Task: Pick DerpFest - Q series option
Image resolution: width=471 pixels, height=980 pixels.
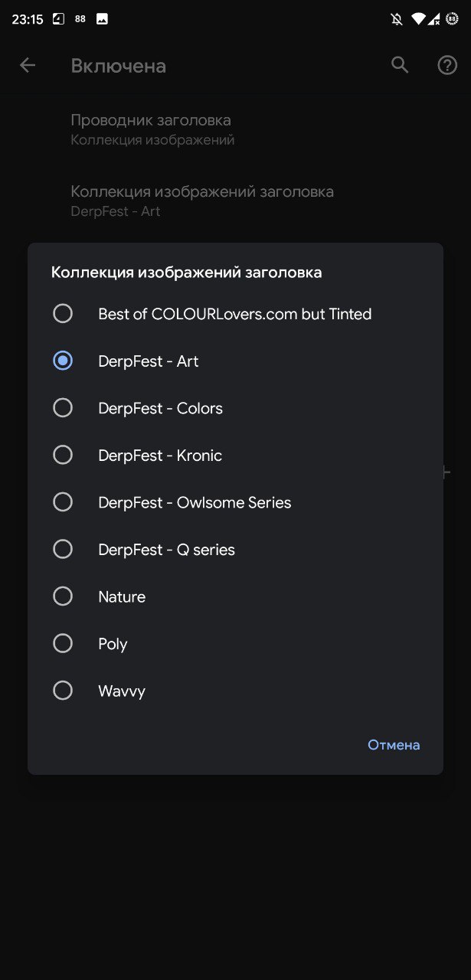Action: [x=63, y=549]
